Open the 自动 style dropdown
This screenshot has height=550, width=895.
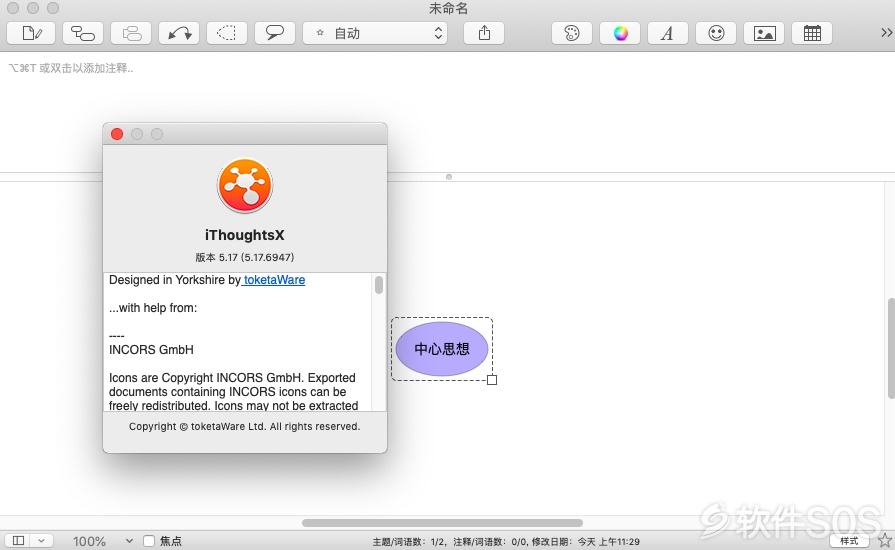click(375, 33)
